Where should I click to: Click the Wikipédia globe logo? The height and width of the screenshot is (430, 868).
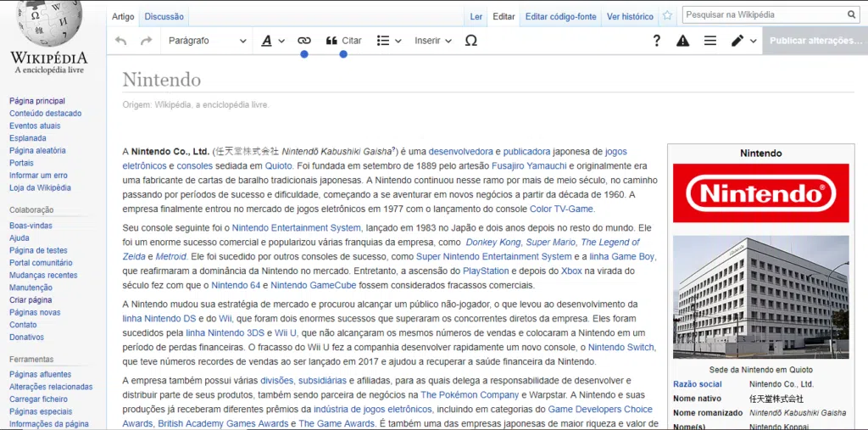click(x=48, y=37)
